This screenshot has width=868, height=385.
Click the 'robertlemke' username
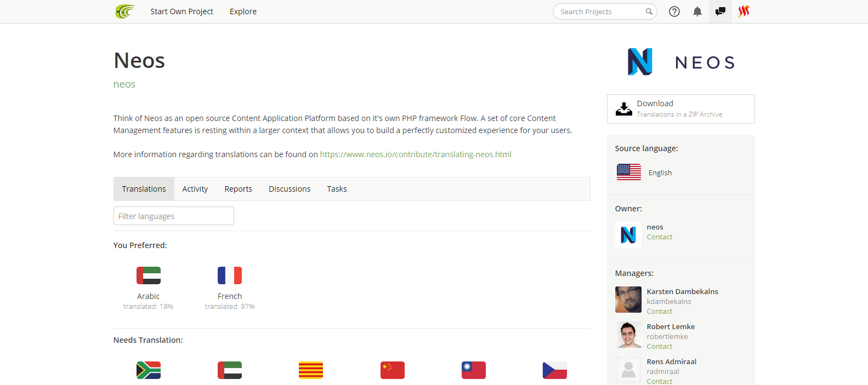click(x=667, y=337)
